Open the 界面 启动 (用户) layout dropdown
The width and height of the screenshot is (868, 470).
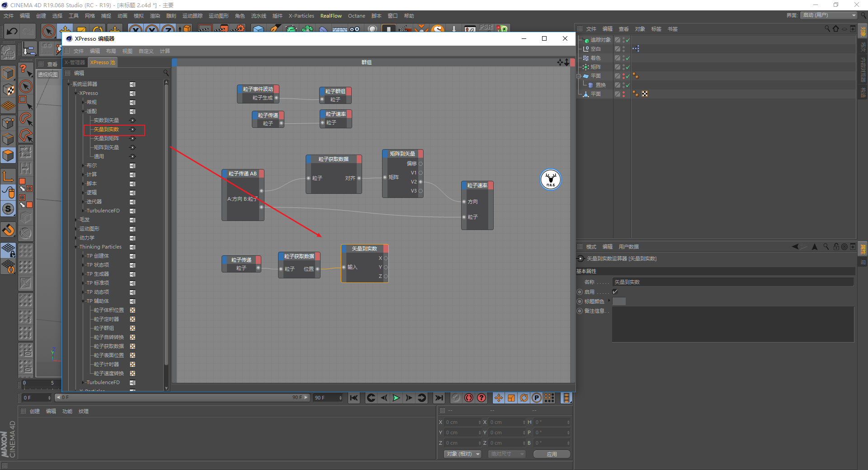pyautogui.click(x=829, y=15)
